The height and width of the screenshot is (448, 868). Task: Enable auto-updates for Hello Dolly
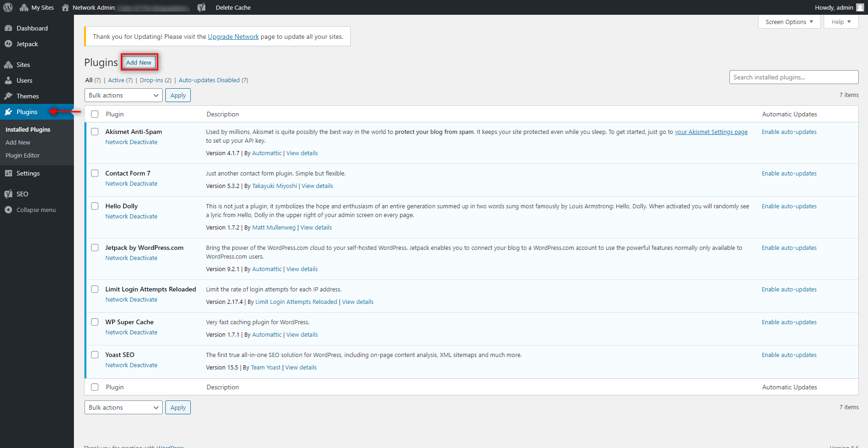(789, 206)
